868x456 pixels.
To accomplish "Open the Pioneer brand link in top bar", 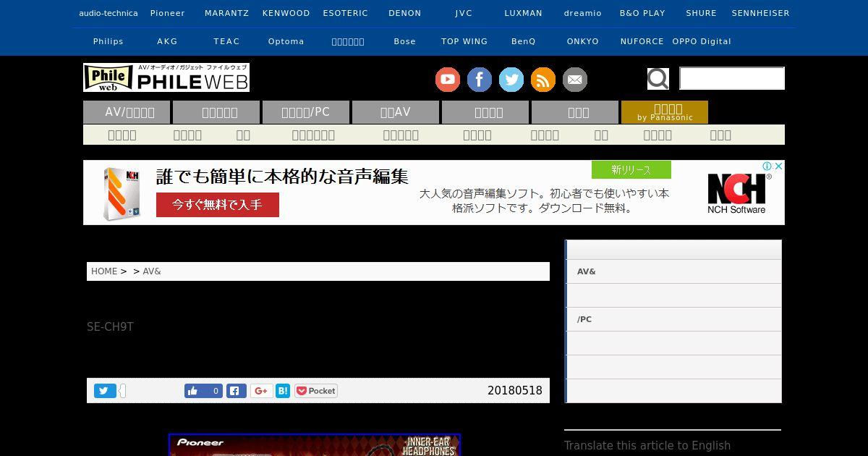I will click(x=168, y=13).
